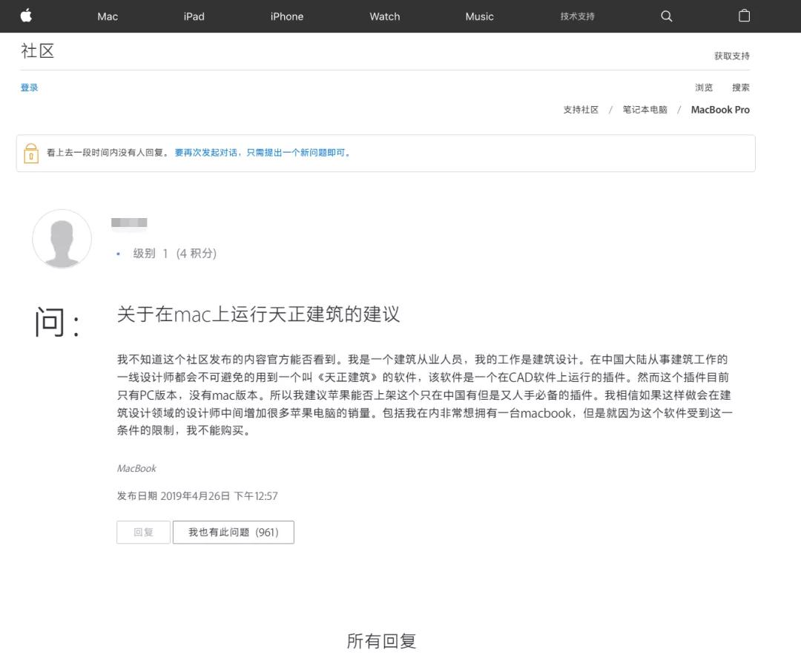Click the '回复' reply button
The width and height of the screenshot is (801, 672).
click(x=143, y=532)
